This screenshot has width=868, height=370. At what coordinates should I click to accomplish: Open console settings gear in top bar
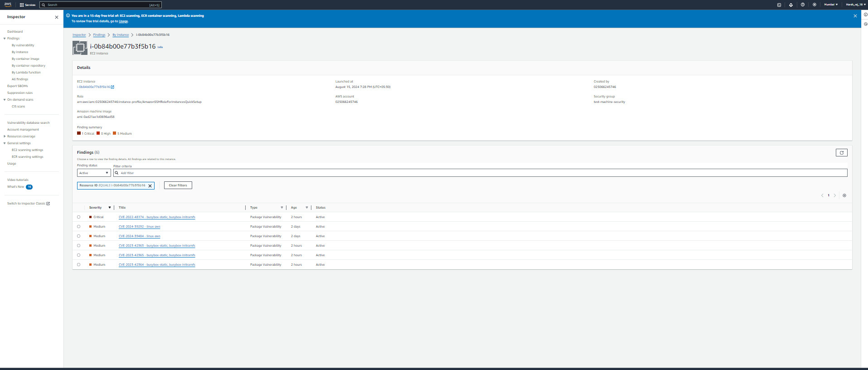tap(815, 5)
